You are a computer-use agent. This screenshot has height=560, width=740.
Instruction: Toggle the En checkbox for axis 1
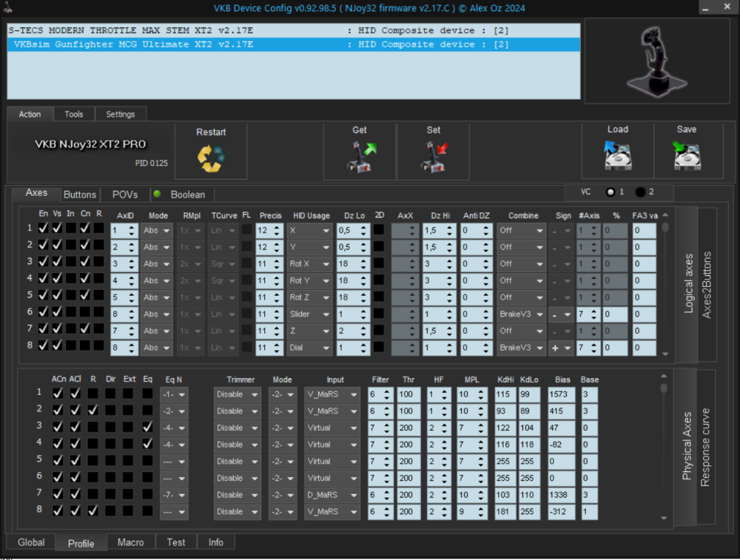click(44, 229)
